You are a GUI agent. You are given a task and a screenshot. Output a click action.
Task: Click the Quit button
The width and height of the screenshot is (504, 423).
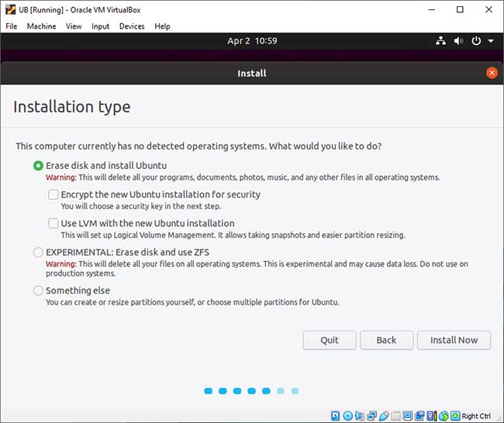330,340
